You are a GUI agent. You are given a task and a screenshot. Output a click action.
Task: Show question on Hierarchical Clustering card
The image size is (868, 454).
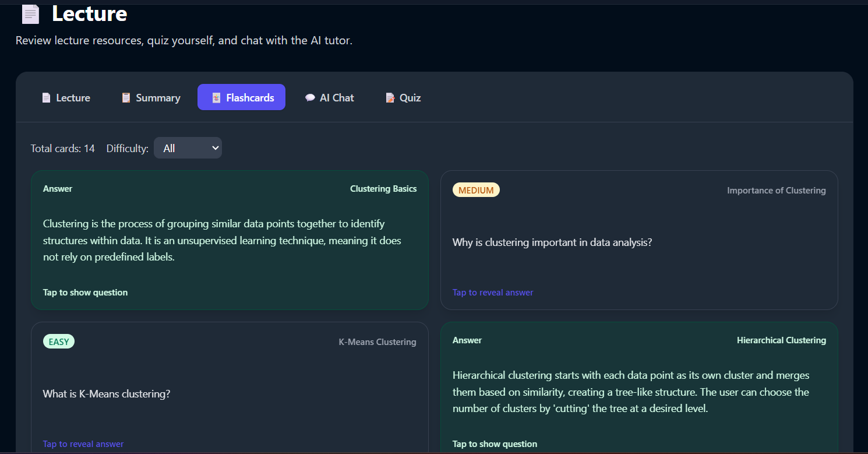[x=495, y=444]
